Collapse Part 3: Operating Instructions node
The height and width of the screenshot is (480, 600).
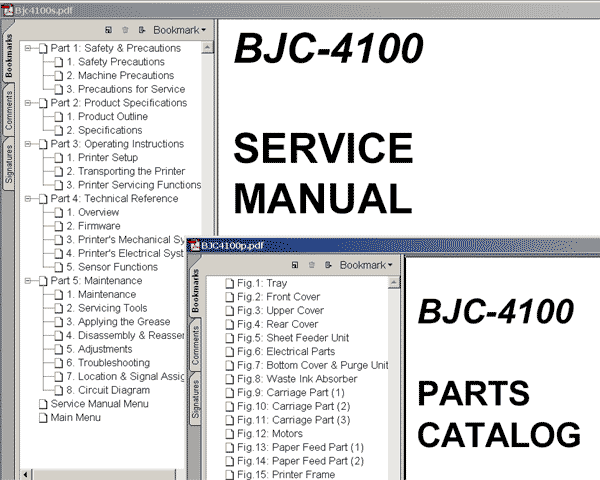click(x=28, y=144)
